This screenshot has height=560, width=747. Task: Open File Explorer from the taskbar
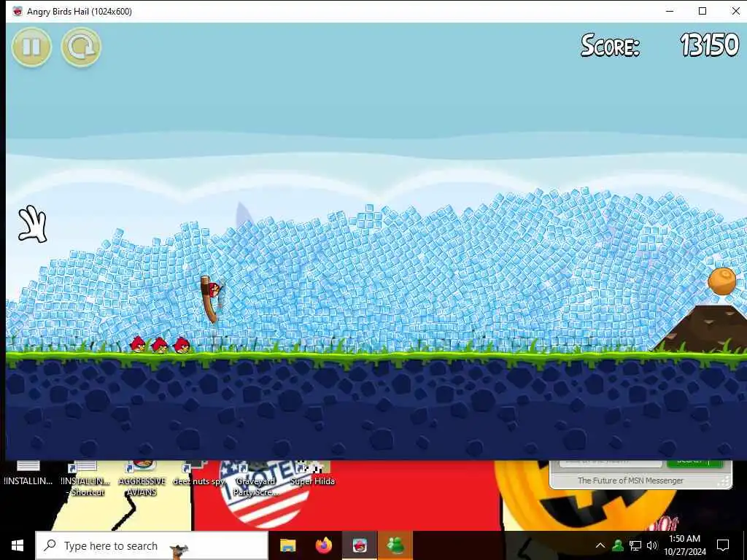[287, 545]
